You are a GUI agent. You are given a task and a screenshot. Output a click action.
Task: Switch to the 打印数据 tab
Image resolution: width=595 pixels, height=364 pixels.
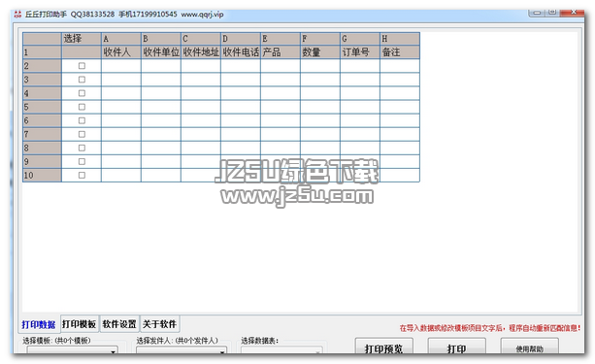point(38,324)
